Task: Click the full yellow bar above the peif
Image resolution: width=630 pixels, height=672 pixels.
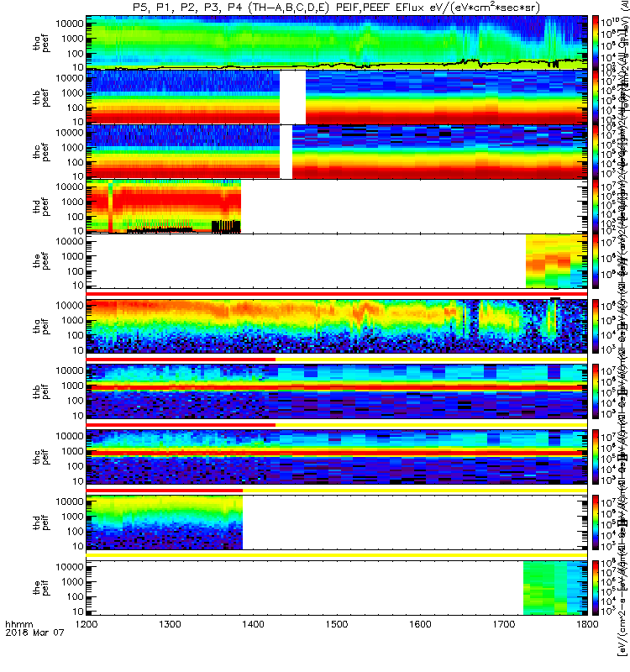Action: pyautogui.click(x=337, y=555)
